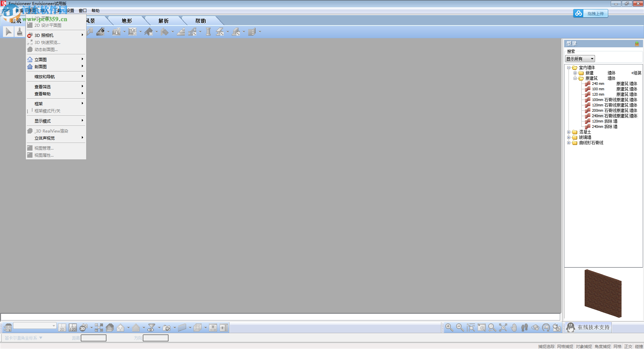This screenshot has width=644, height=349.
Task: Activate the footsteps walk-through tool
Action: click(525, 328)
